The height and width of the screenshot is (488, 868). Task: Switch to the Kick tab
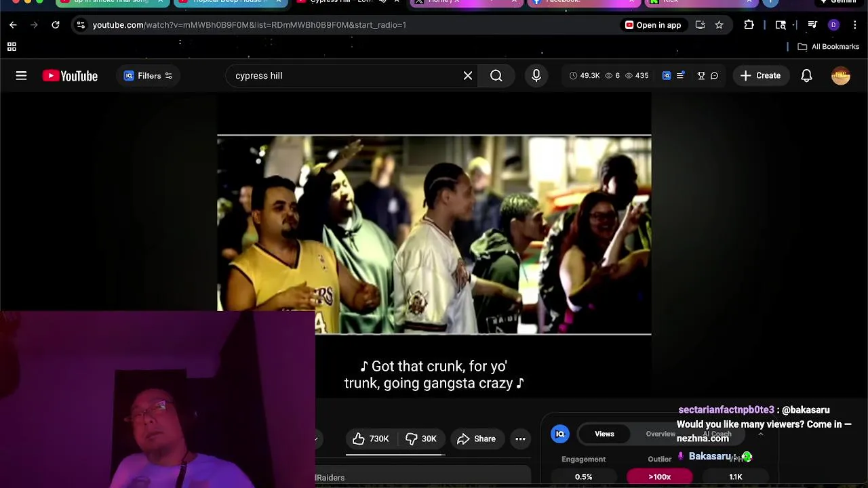(701, 2)
